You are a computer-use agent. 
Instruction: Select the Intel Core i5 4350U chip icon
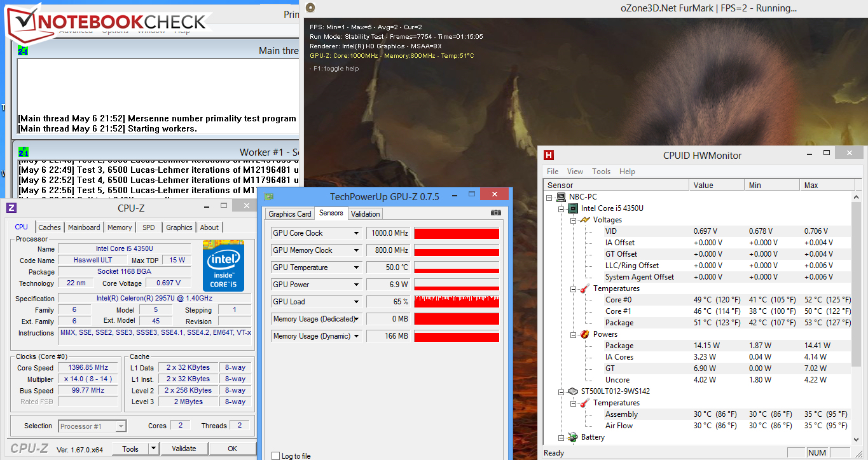(x=572, y=208)
